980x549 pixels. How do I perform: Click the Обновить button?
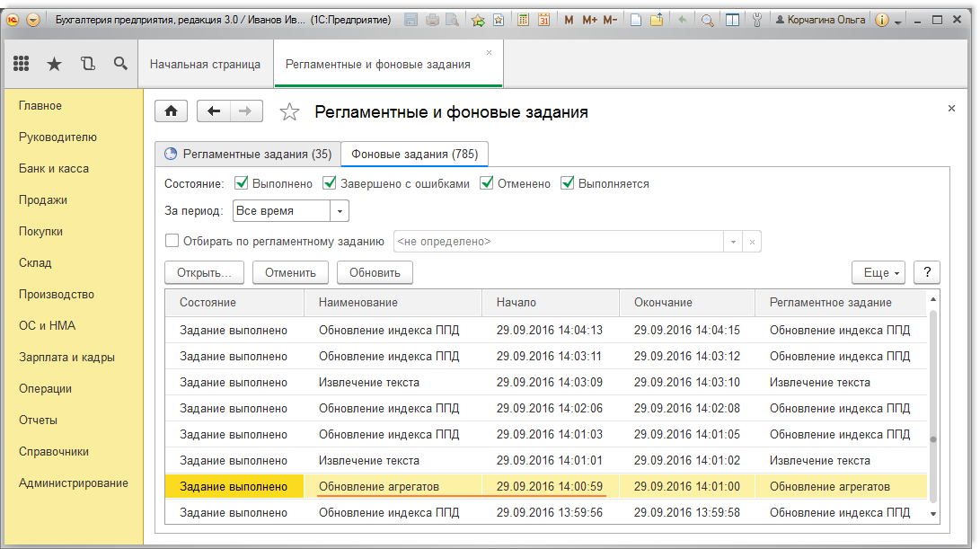coord(375,272)
